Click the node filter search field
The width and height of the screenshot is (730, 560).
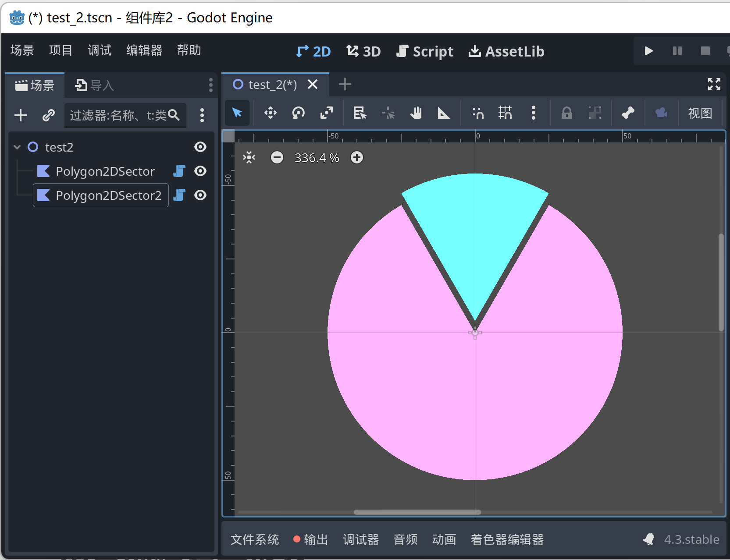coord(125,115)
